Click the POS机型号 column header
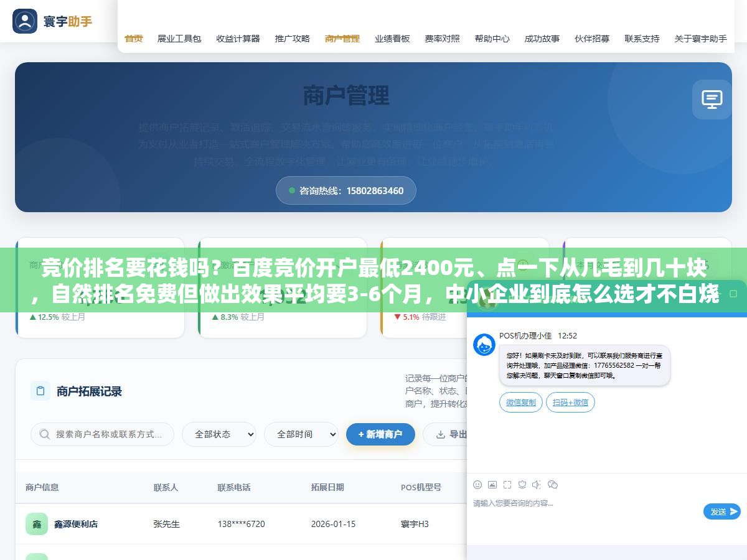 421,487
